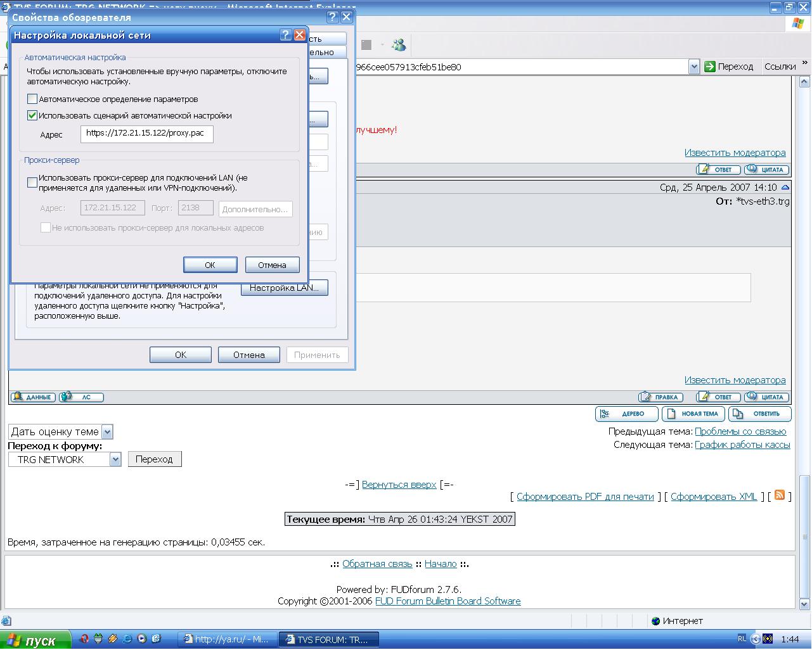The width and height of the screenshot is (812, 650).
Task: Open the Дать оценку теме dropdown
Action: click(107, 432)
